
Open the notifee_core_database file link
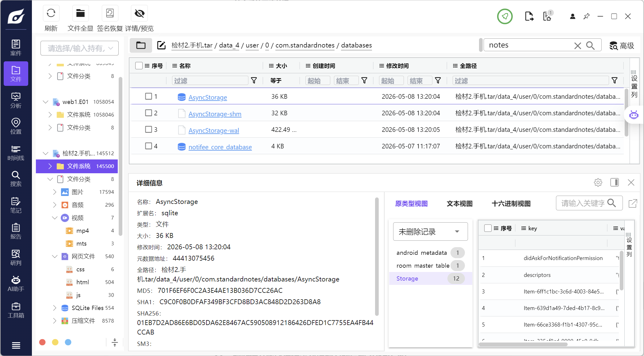click(220, 147)
